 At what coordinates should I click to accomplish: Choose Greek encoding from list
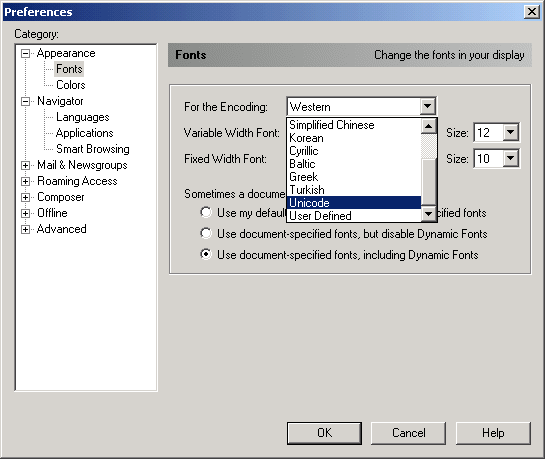click(x=354, y=177)
